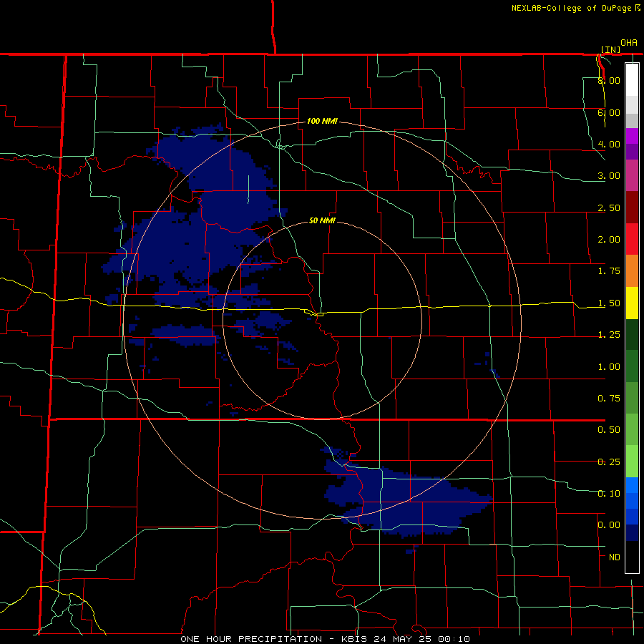Screen dimensions: 644x644
Task: Select the black ND swatch at legend bottom
Action: [632, 557]
